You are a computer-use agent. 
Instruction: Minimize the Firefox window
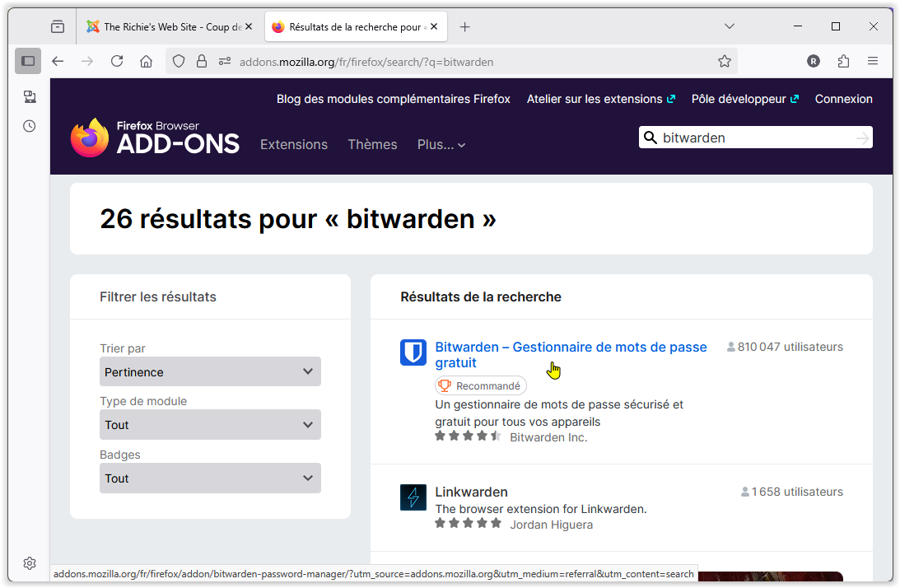coord(798,26)
